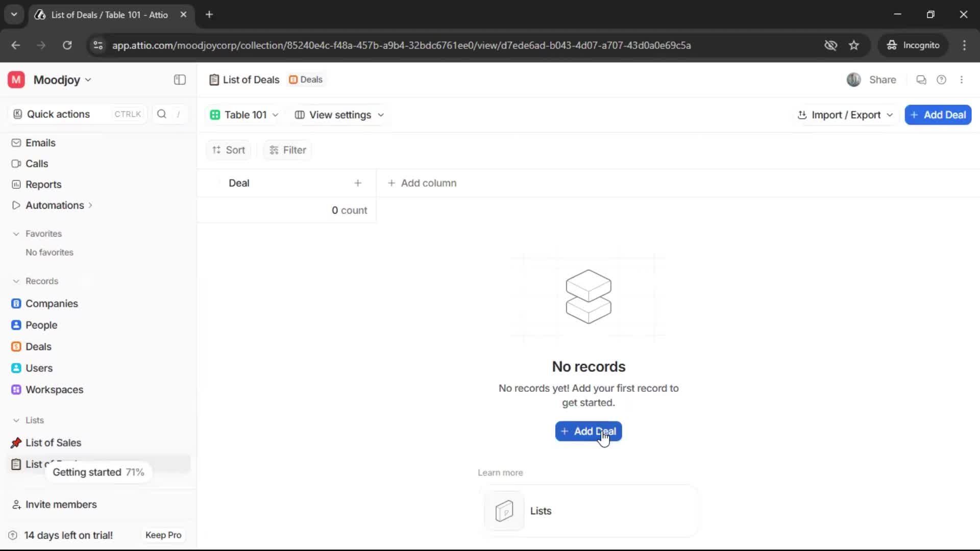Open the Emails section in the sidebar

coord(40,143)
